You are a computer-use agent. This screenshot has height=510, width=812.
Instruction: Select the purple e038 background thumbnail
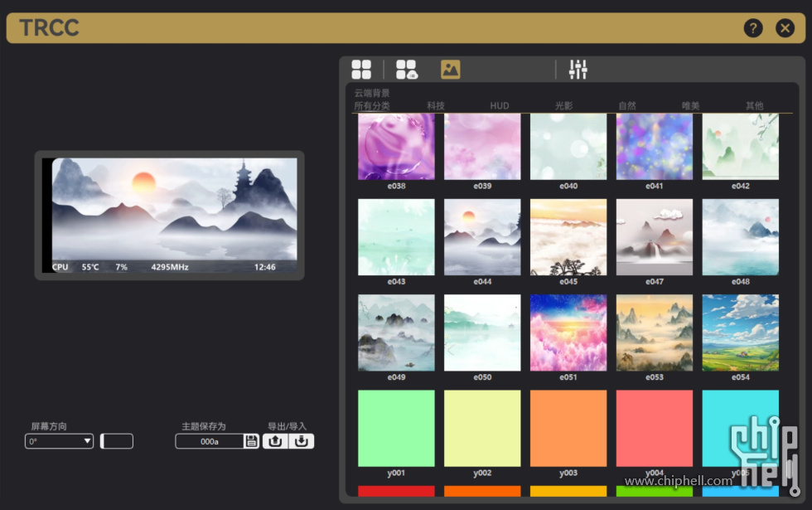click(396, 147)
